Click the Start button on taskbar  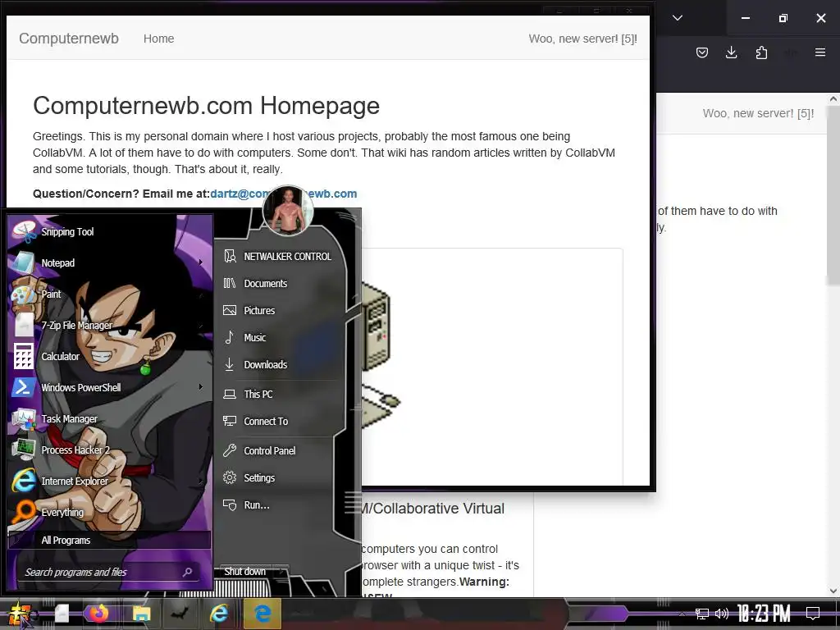21,614
